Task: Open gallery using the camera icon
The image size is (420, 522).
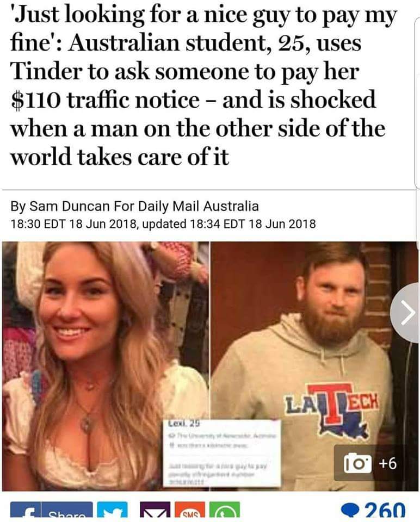Action: (x=357, y=463)
